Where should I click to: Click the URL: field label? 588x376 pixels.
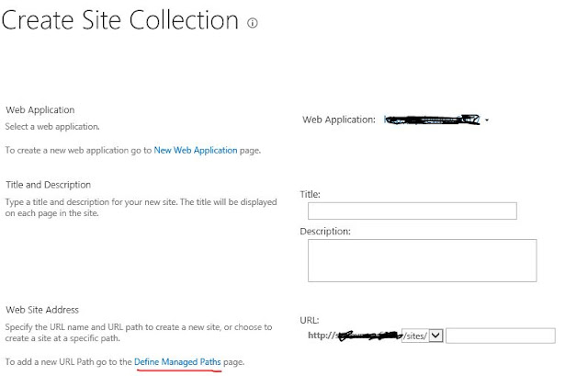(310, 320)
